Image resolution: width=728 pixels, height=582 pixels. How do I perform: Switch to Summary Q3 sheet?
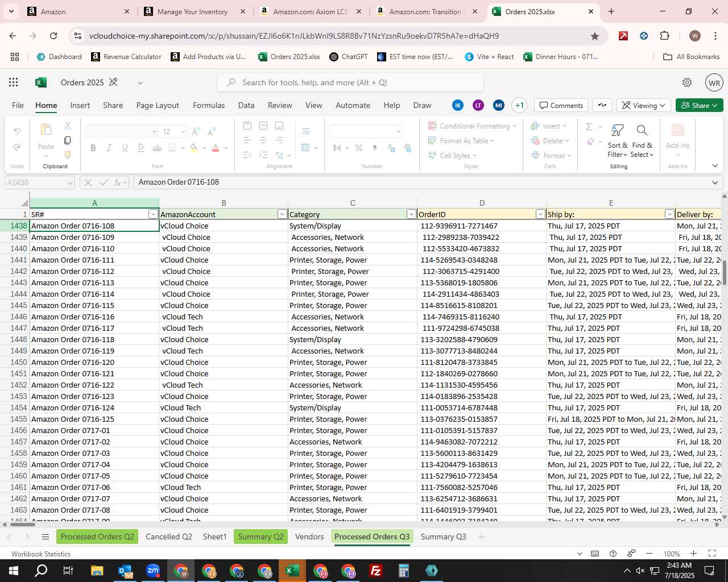click(443, 537)
